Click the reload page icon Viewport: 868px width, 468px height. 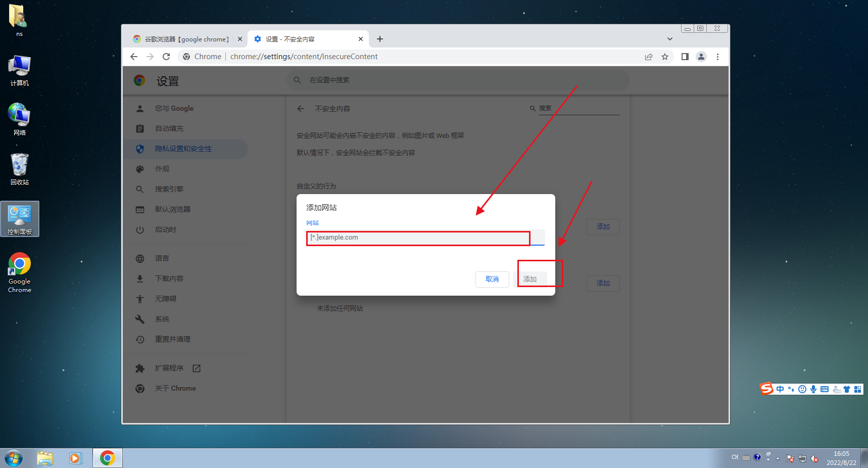(166, 57)
